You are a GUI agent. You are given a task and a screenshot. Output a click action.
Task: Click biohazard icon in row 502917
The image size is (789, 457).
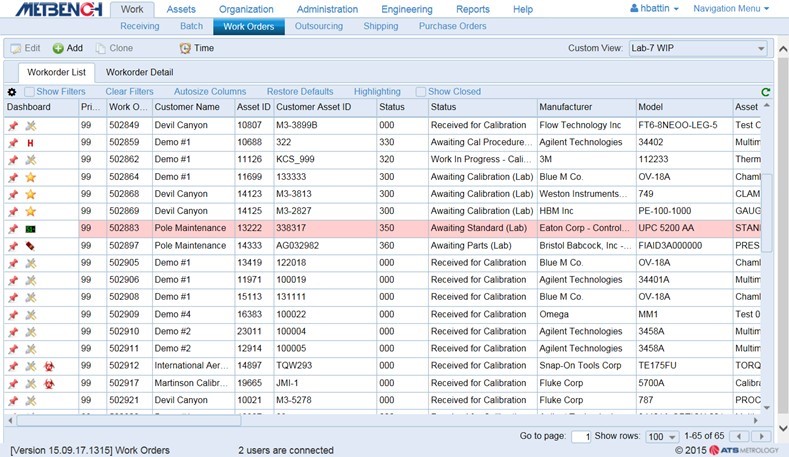[49, 384]
